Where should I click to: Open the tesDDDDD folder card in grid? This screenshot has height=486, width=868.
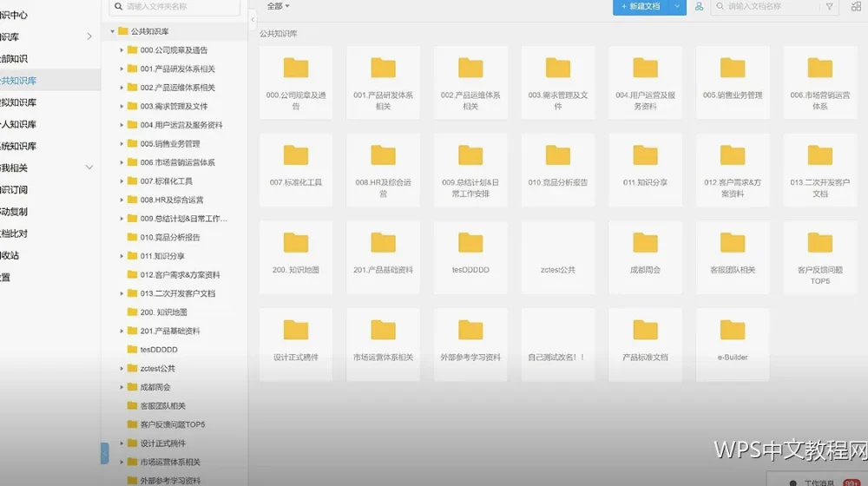point(470,258)
